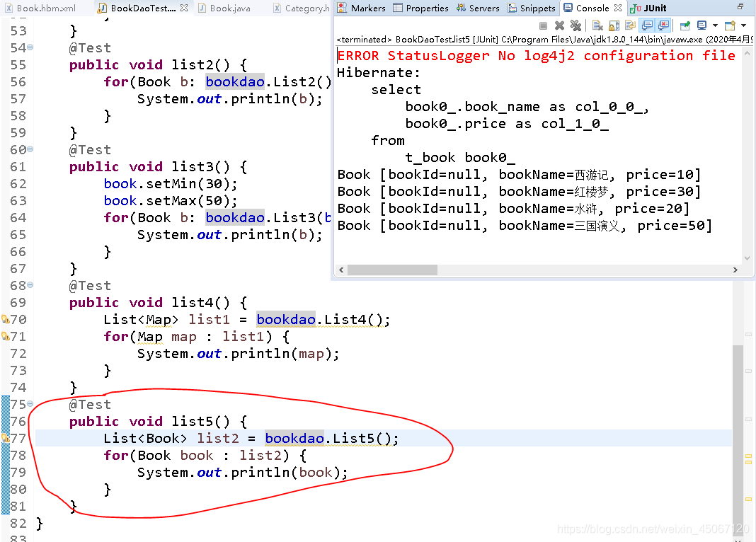Clear the console output icon
This screenshot has width=756, height=542.
[x=598, y=25]
